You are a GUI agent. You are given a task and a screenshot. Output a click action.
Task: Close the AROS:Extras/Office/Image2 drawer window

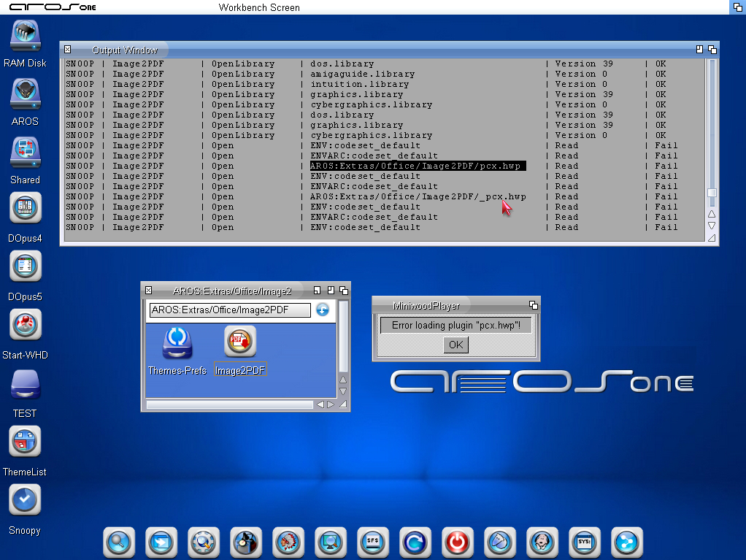coord(149,291)
